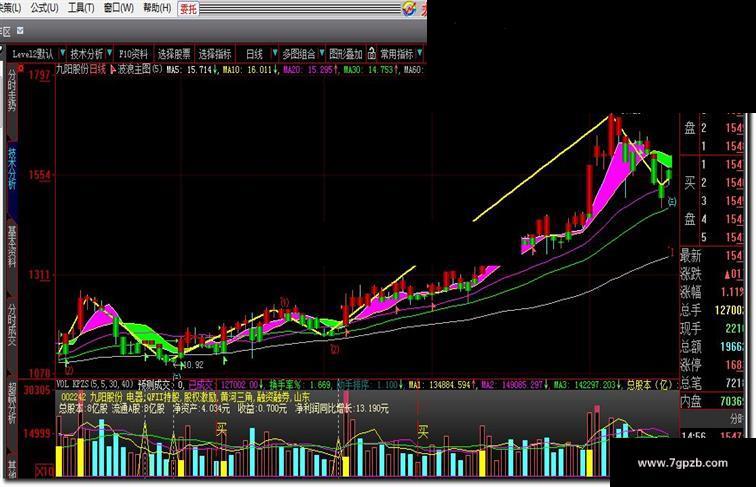Click the 图形叠加 toolbar item
This screenshot has height=487, width=756.
pyautogui.click(x=346, y=54)
